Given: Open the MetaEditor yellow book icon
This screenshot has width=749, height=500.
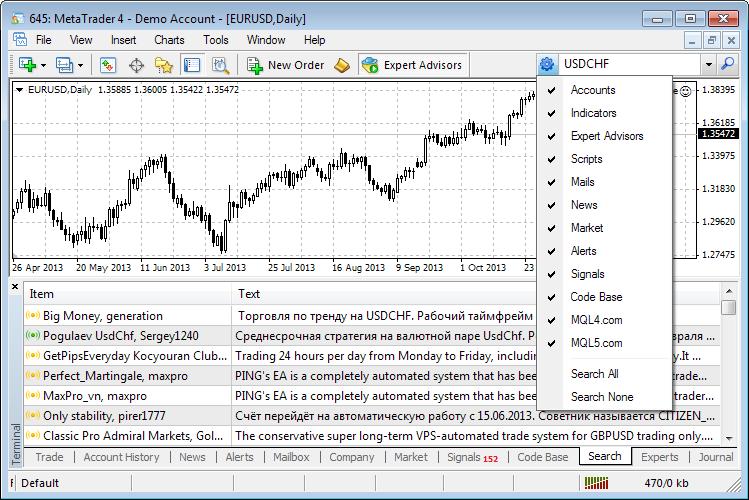Looking at the screenshot, I should point(342,65).
